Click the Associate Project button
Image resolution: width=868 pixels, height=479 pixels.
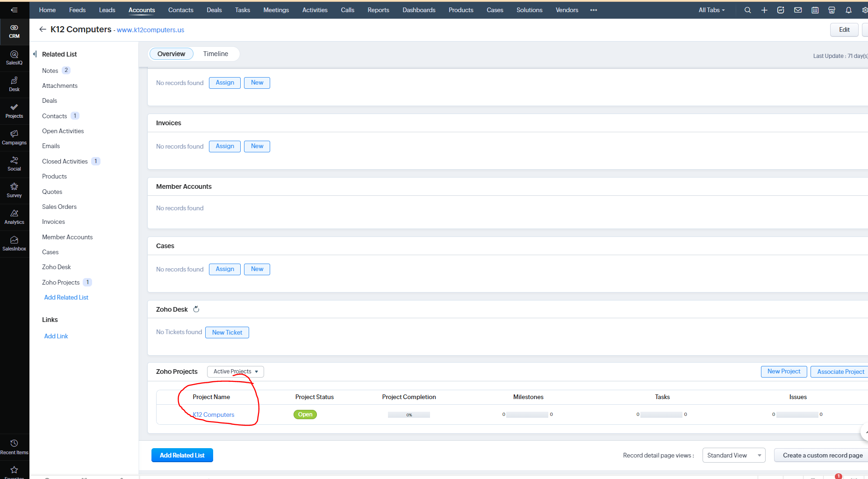[x=840, y=372]
